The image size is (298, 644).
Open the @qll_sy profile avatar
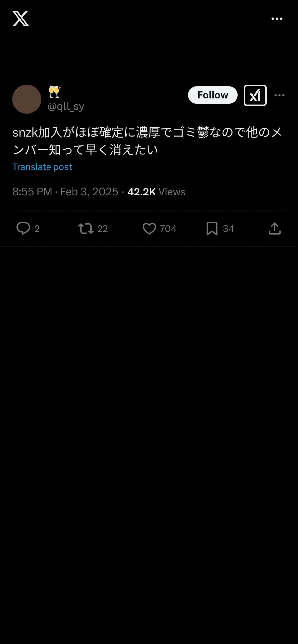27,99
